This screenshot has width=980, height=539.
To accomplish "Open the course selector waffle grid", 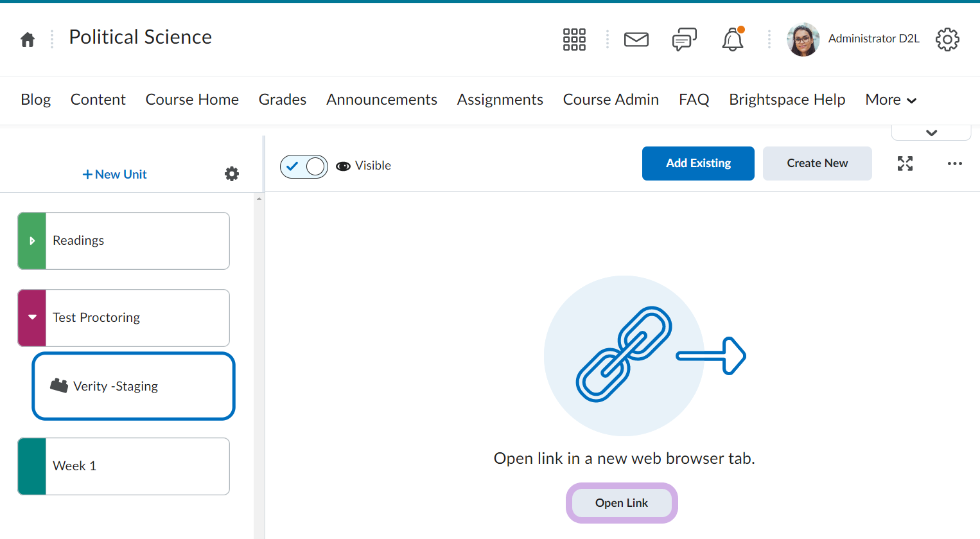I will [x=574, y=39].
